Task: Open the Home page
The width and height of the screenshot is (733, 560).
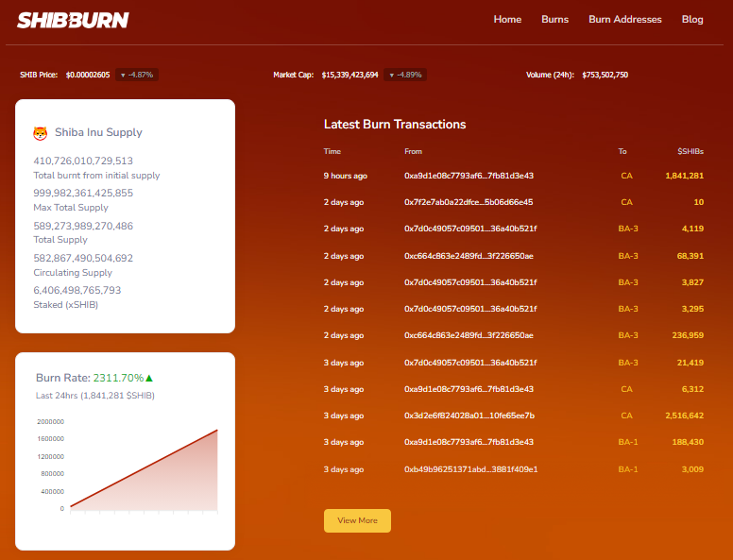Action: [x=507, y=19]
